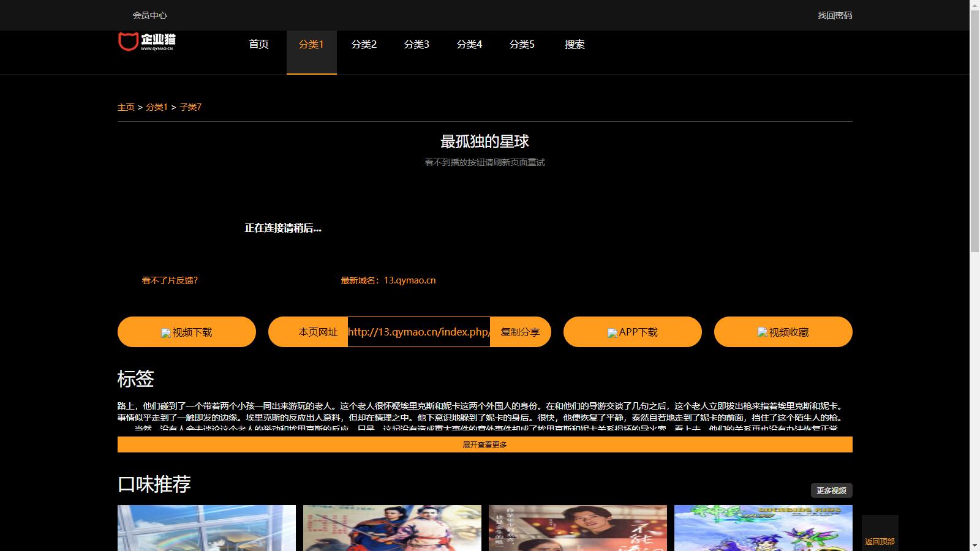Click the image icon inside 视频收藏 button
This screenshot has width=980, height=551.
click(761, 332)
